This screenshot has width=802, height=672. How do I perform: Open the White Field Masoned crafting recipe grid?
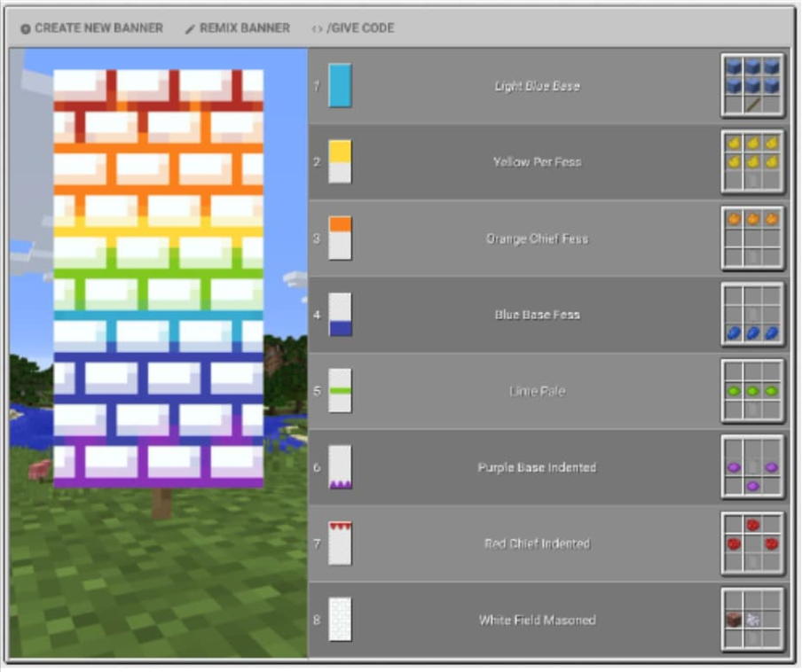[x=752, y=620]
